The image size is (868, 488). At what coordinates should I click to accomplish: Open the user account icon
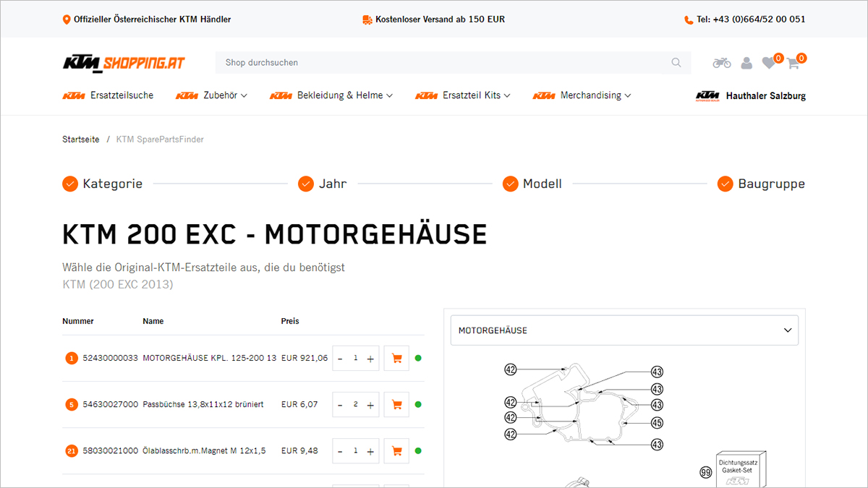click(746, 63)
